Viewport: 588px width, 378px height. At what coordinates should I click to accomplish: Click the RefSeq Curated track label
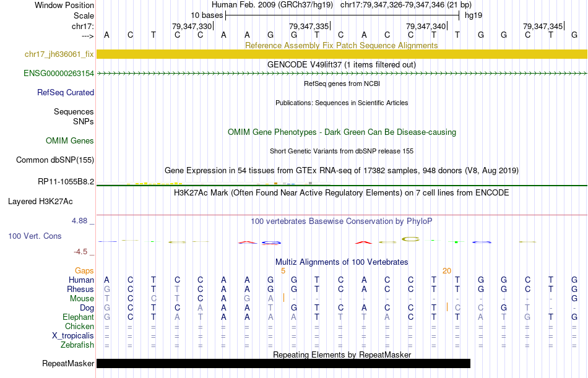[x=66, y=93]
